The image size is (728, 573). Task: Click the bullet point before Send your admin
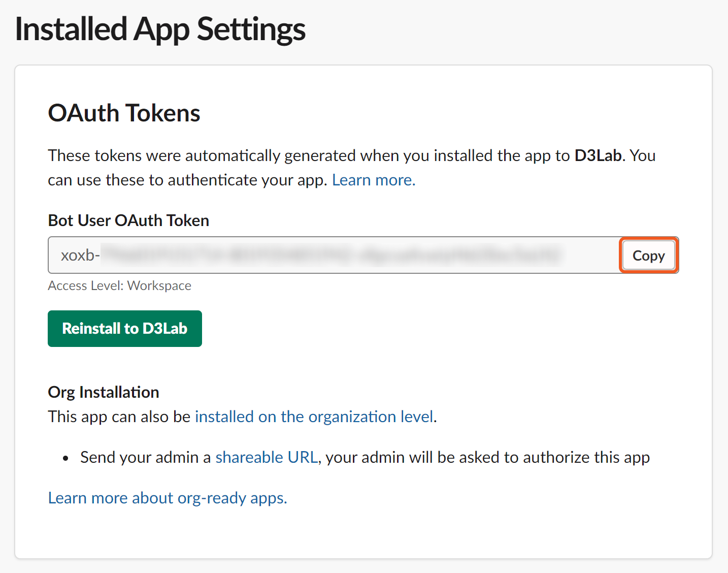(65, 458)
